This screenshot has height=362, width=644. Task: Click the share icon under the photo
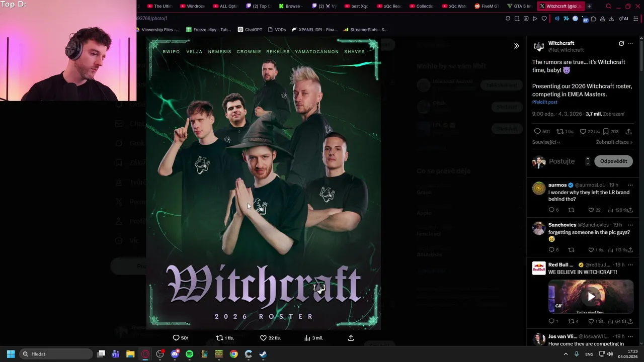(351, 338)
